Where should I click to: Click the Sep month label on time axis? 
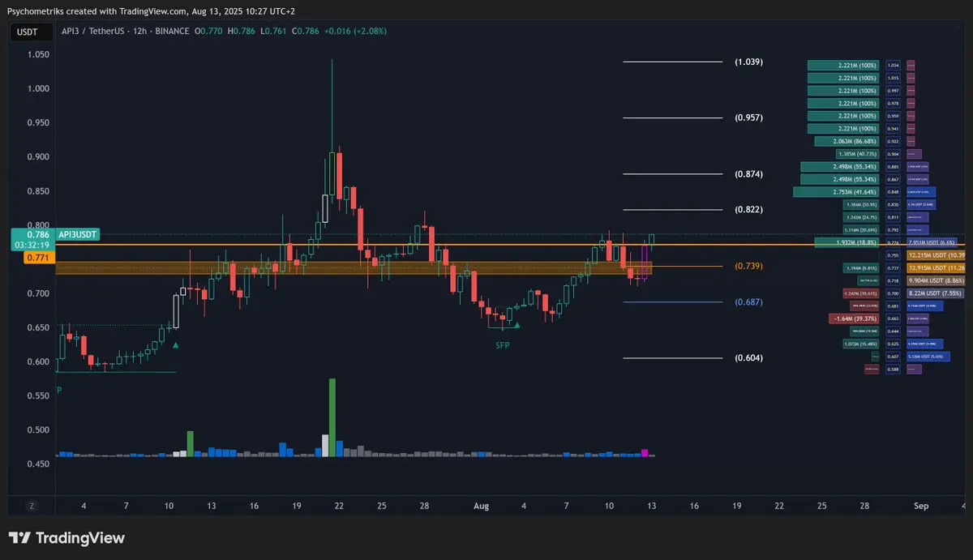click(x=920, y=506)
